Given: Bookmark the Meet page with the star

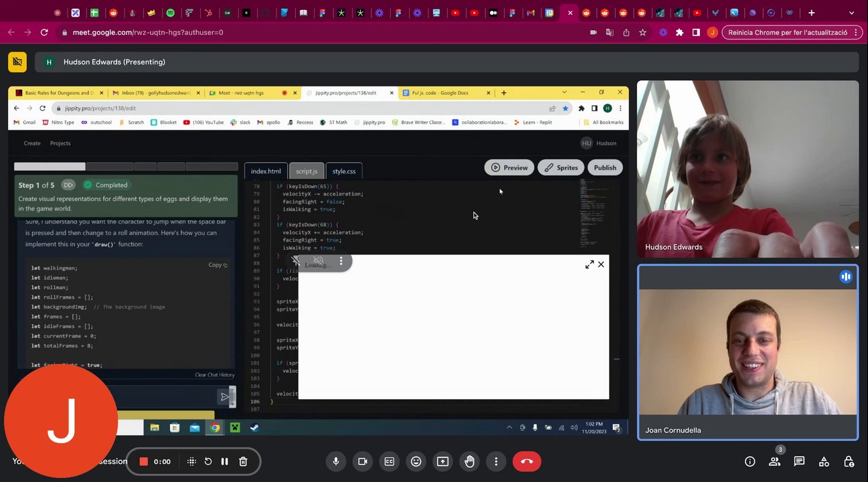Looking at the screenshot, I should tap(642, 32).
